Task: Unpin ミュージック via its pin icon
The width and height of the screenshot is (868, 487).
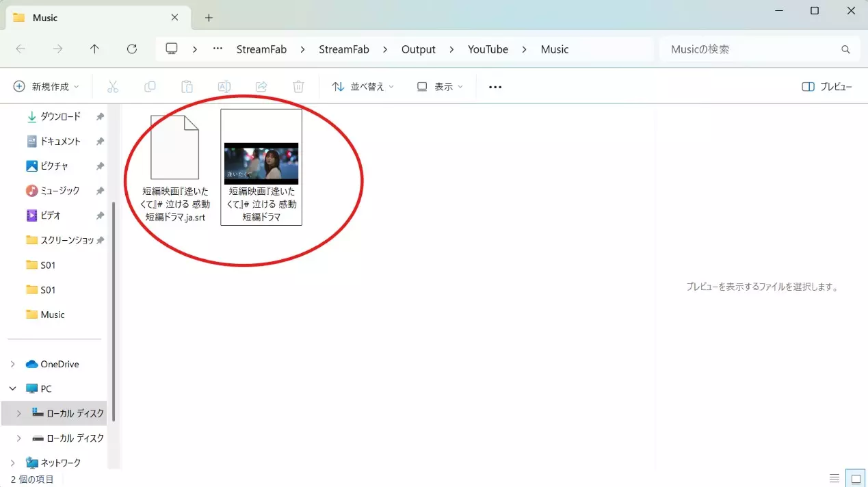Action: click(x=100, y=190)
